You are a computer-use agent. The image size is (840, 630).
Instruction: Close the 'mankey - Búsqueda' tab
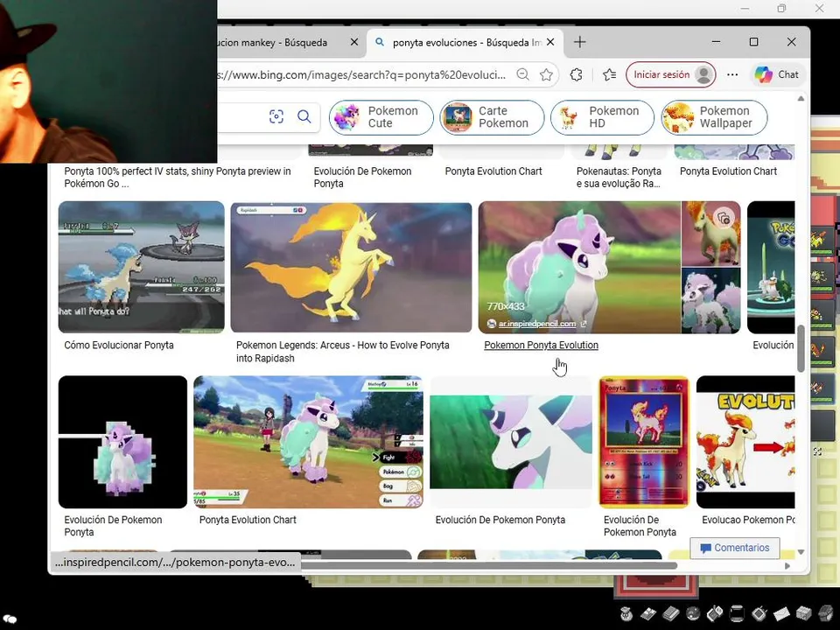click(x=354, y=42)
